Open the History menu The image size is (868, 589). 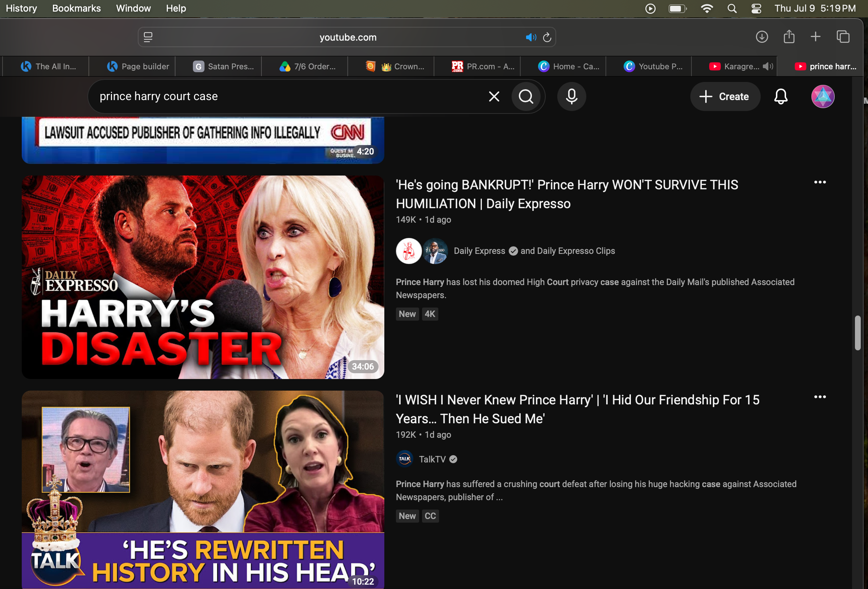[x=21, y=8]
